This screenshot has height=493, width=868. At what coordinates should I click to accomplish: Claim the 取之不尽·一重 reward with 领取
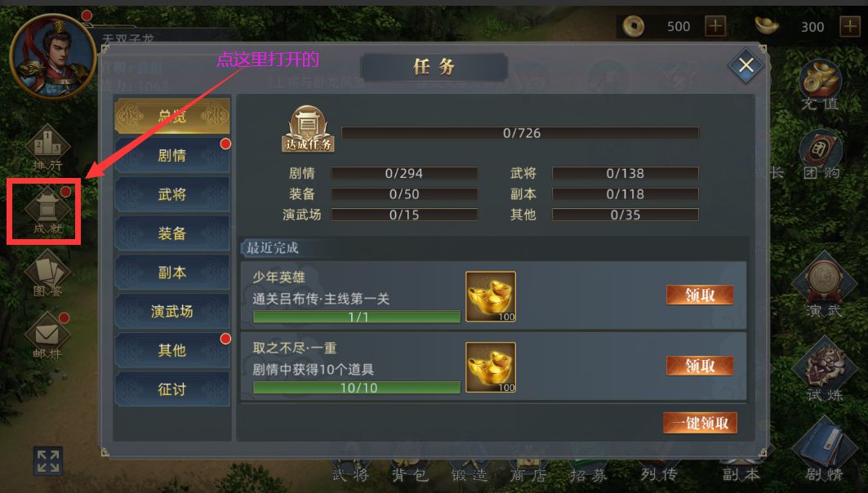coord(700,366)
